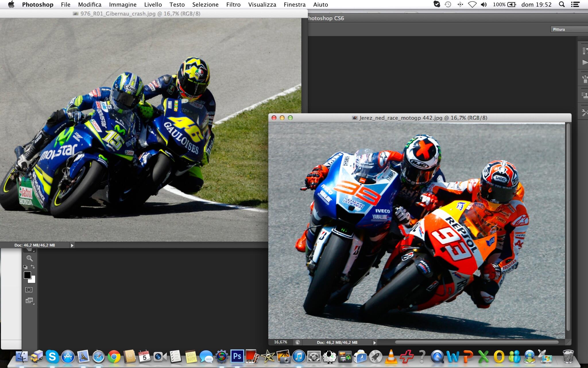Click the volume icon in the menu bar

click(x=484, y=4)
